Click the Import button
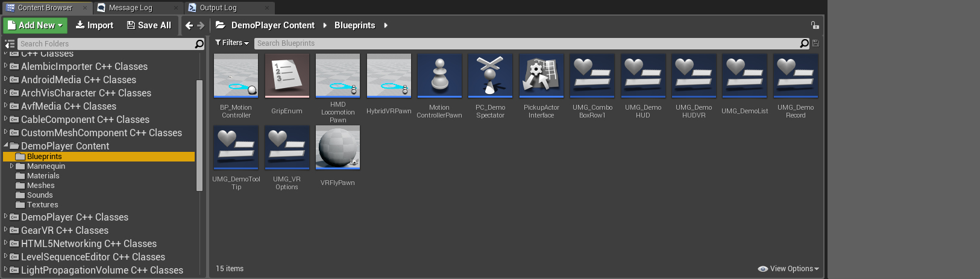Screen dimensions: 980x279 95,25
